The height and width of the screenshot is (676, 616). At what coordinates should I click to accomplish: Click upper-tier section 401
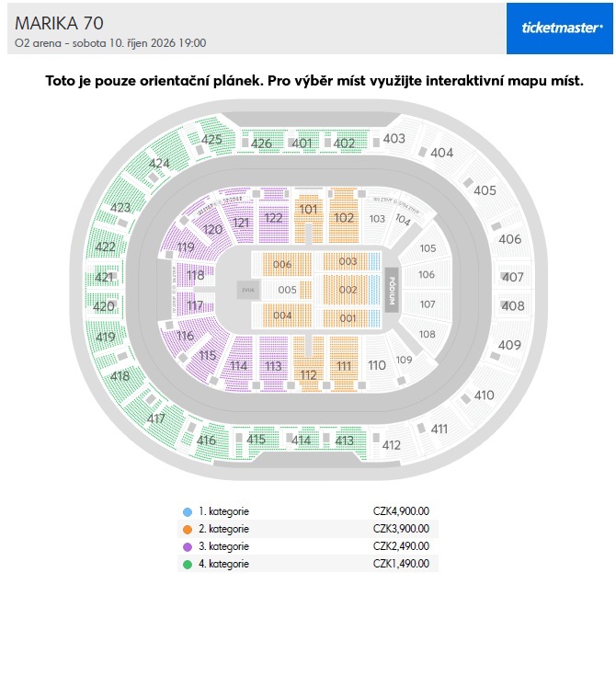click(302, 143)
